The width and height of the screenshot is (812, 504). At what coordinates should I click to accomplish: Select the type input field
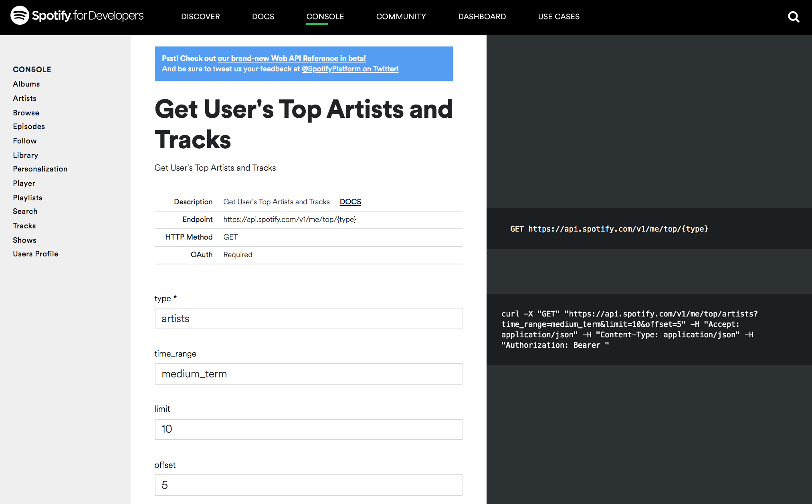tap(309, 318)
